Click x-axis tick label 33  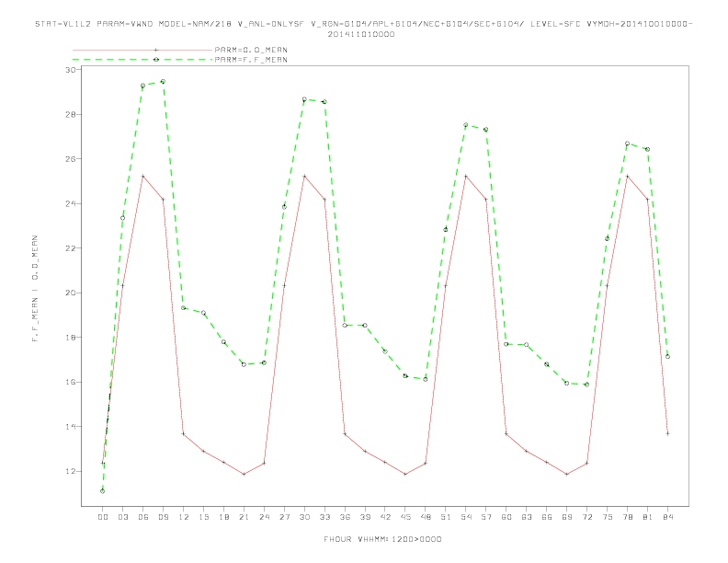pyautogui.click(x=324, y=517)
